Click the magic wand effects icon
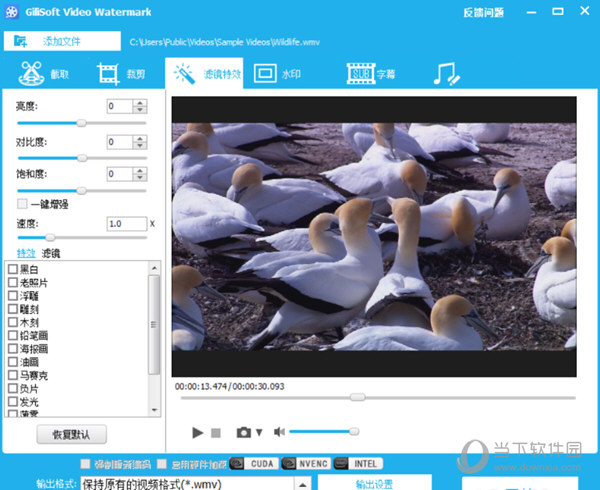 coord(185,73)
